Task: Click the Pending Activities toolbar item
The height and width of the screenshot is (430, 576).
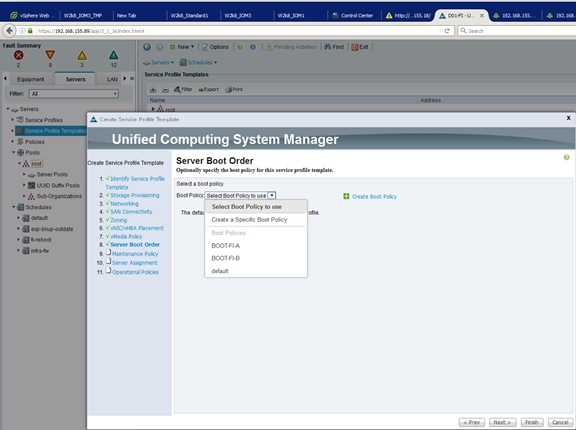Action: (x=291, y=47)
